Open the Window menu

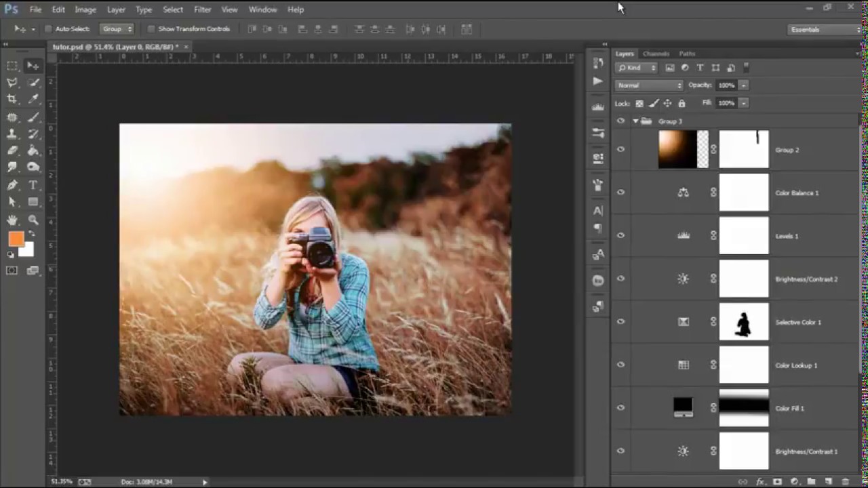coord(262,9)
